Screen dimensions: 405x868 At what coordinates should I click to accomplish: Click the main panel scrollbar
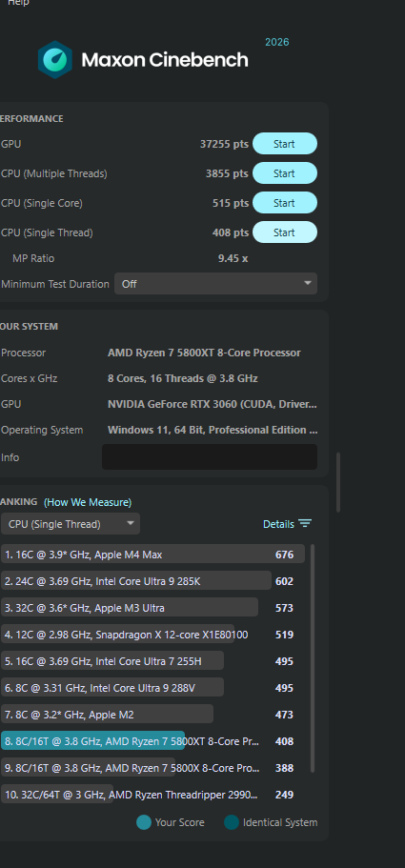[338, 482]
